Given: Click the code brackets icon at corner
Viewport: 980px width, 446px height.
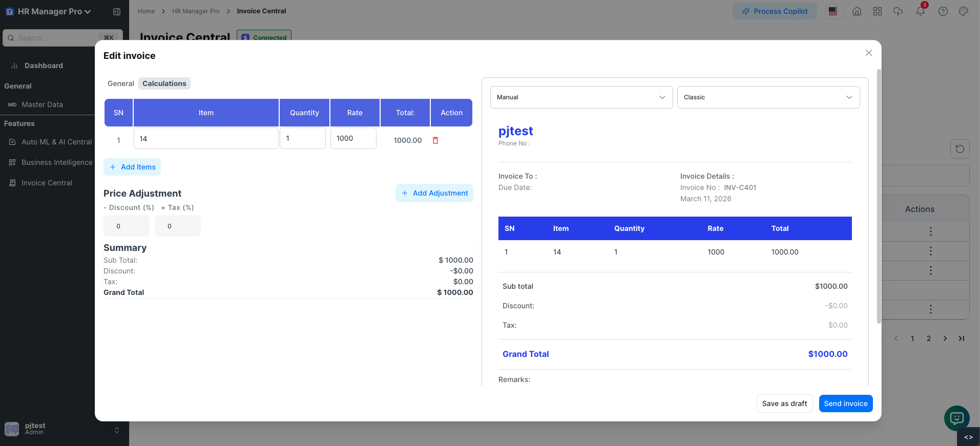Looking at the screenshot, I should click(968, 437).
